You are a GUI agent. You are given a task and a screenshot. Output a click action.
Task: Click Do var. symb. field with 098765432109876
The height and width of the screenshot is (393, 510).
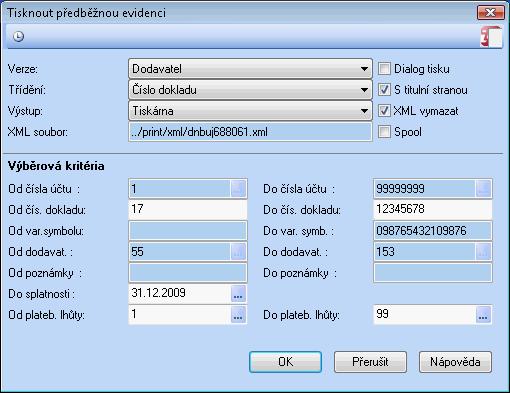click(433, 231)
